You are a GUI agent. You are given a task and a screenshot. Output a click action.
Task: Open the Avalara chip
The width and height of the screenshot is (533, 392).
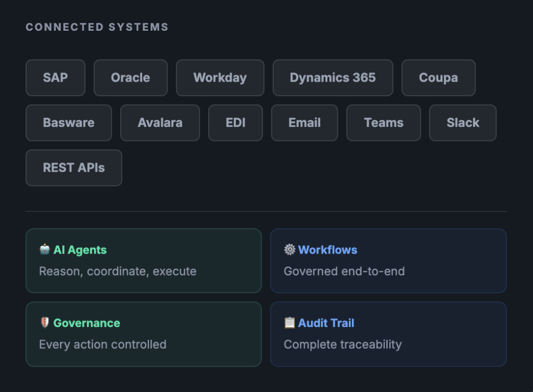tap(160, 123)
